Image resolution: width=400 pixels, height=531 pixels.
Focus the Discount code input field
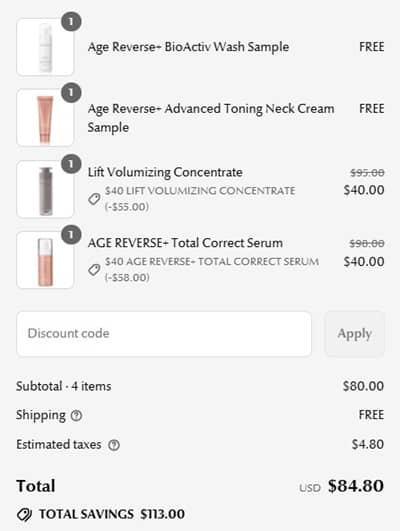(x=164, y=334)
